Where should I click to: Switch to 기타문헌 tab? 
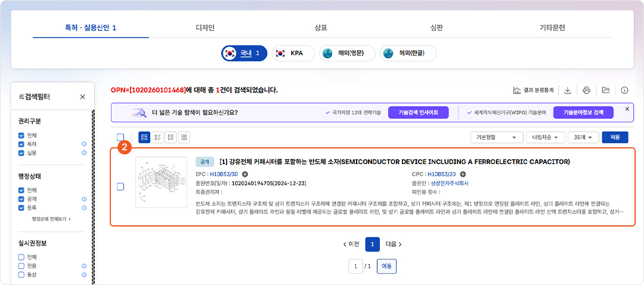point(552,28)
